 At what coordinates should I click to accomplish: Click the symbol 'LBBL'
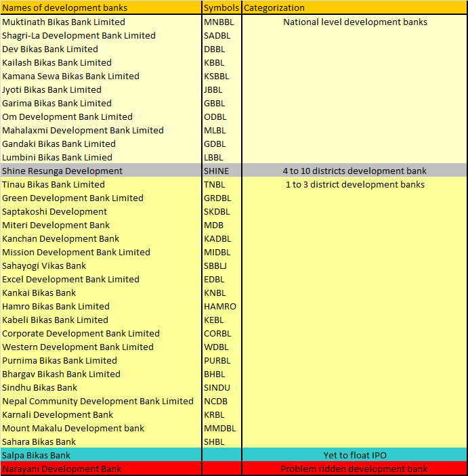coord(221,157)
